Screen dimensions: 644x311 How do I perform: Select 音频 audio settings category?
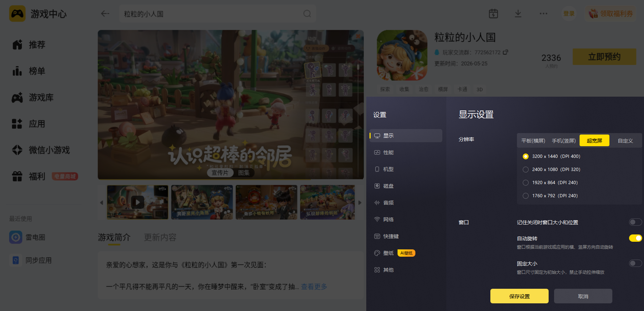(x=406, y=203)
